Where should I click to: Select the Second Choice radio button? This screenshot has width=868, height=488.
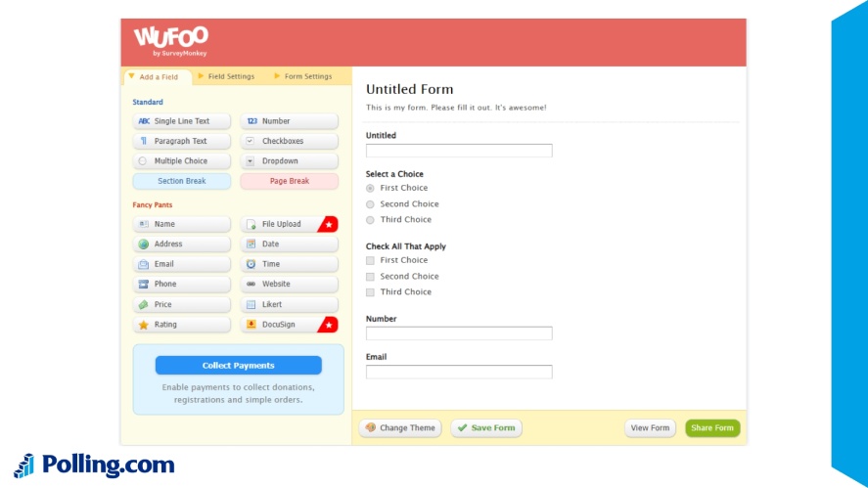[370, 204]
